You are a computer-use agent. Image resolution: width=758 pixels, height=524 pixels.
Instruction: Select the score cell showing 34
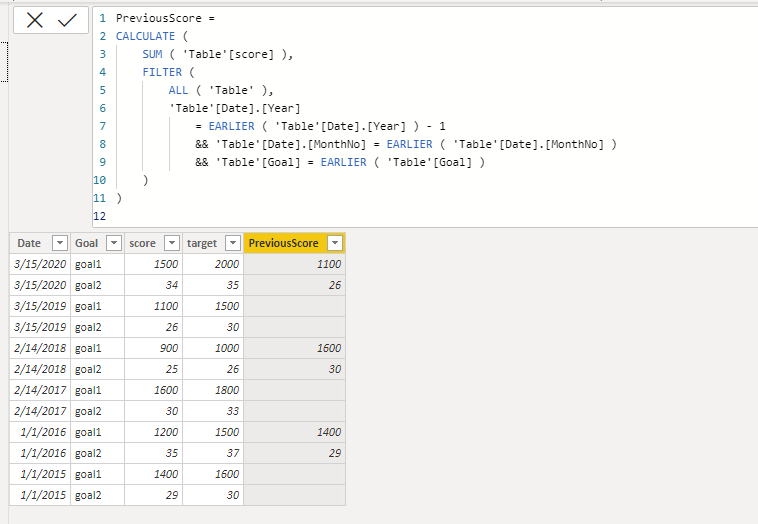[153, 285]
